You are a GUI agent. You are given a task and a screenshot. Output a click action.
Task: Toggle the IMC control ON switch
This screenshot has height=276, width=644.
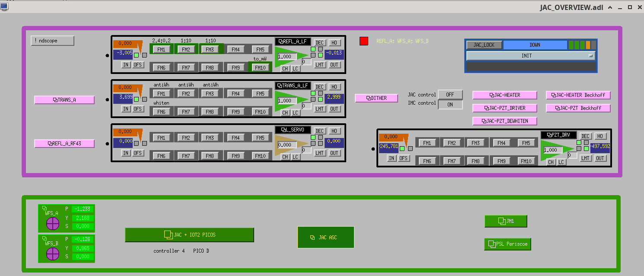(450, 105)
